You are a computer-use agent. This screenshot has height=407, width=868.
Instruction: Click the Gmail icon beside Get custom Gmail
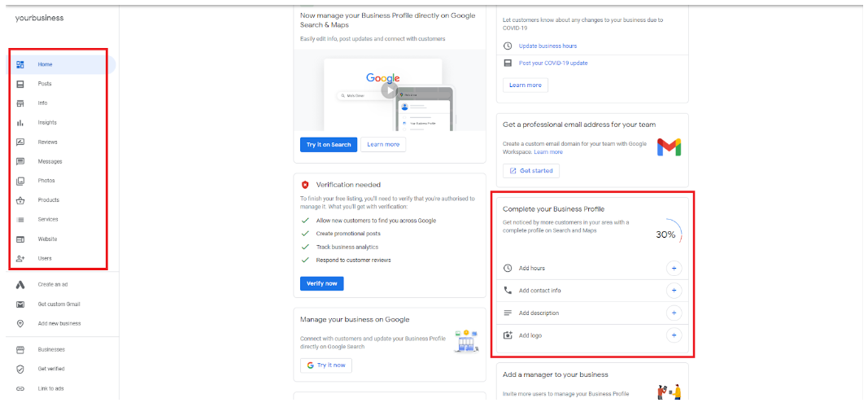[x=20, y=304]
